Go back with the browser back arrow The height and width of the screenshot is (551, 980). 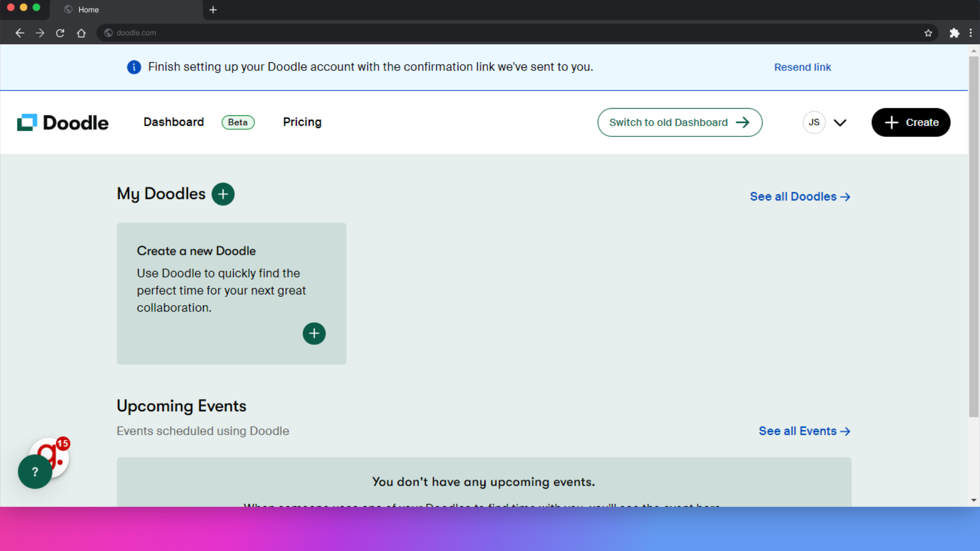(x=19, y=33)
